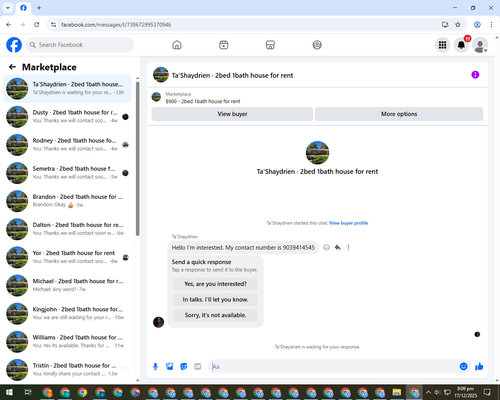
Task: Click the View buyer button
Action: pyautogui.click(x=232, y=114)
